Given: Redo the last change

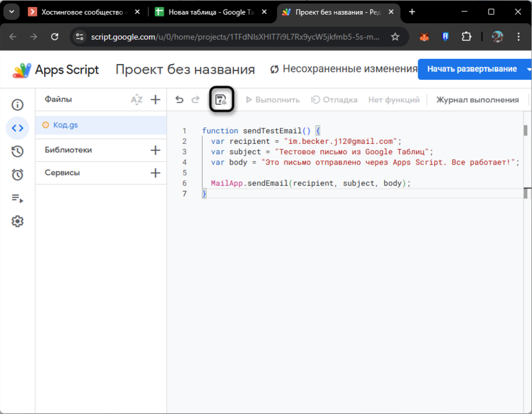Looking at the screenshot, I should point(195,99).
